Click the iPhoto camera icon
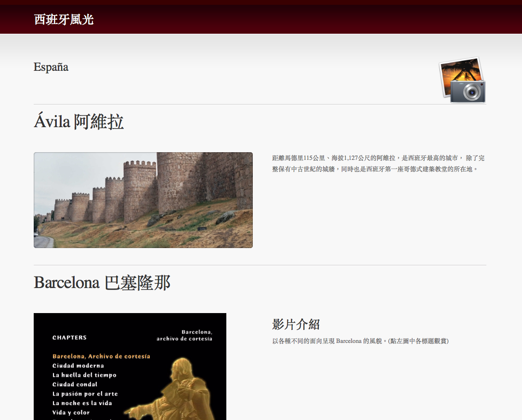The width and height of the screenshot is (522, 420). [x=462, y=80]
